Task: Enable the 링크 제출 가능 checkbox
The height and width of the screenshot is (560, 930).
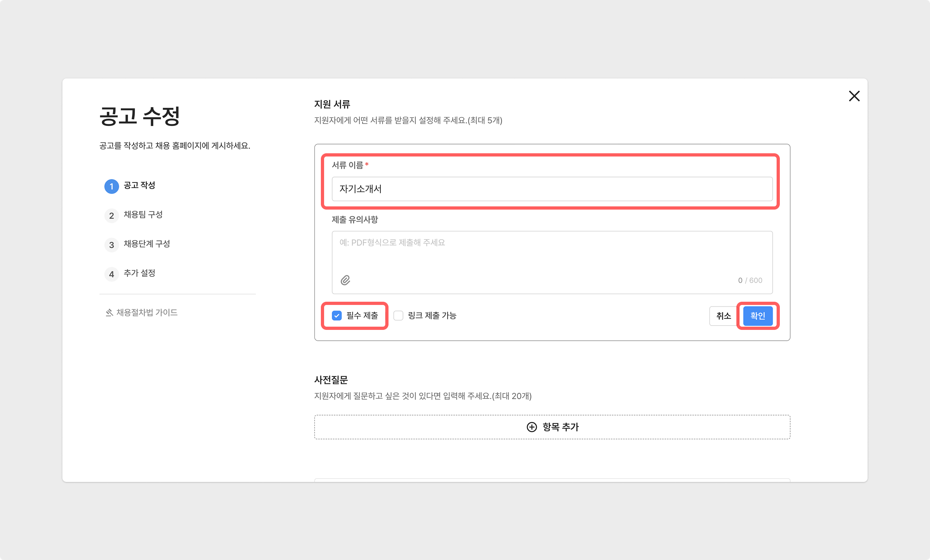Action: 398,316
